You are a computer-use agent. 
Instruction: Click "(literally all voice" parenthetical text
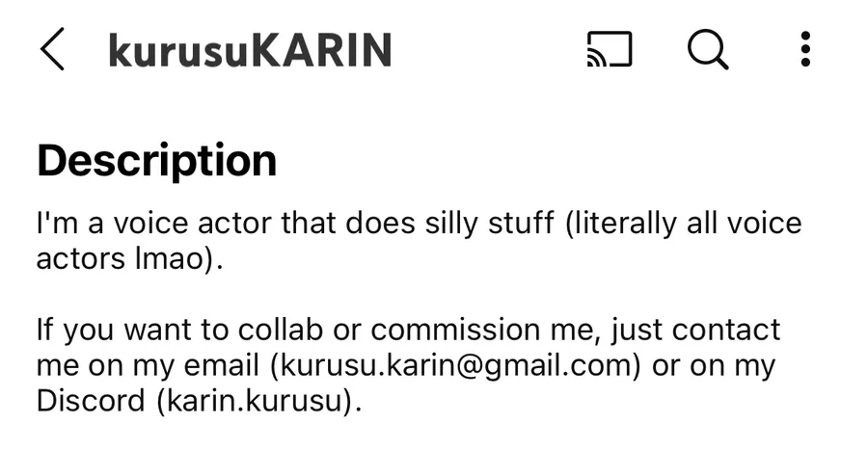pyautogui.click(x=683, y=225)
